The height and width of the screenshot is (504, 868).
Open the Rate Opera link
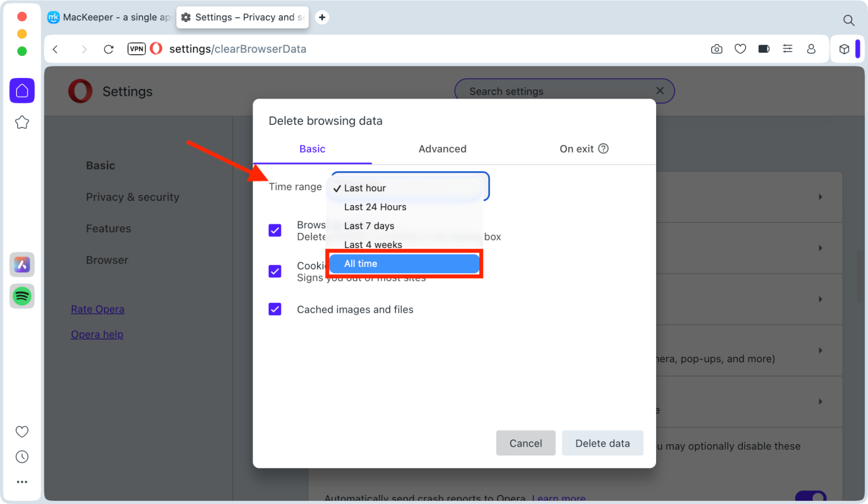point(97,309)
